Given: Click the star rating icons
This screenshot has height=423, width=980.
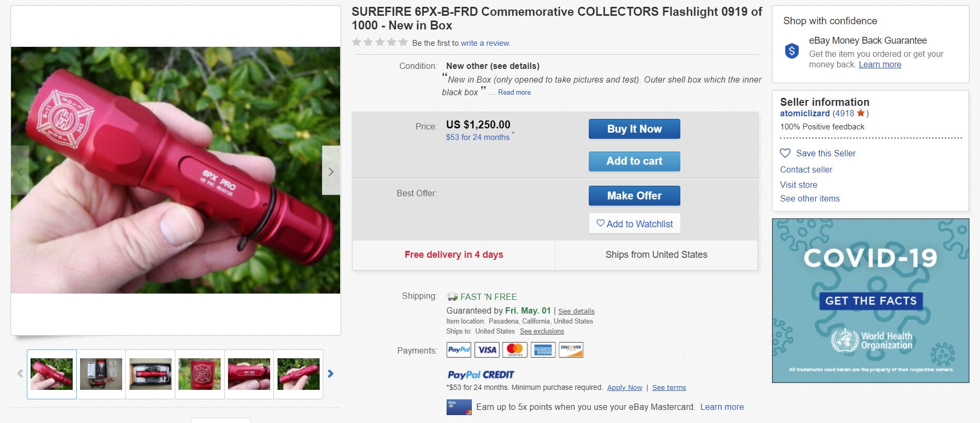Looking at the screenshot, I should 380,43.
